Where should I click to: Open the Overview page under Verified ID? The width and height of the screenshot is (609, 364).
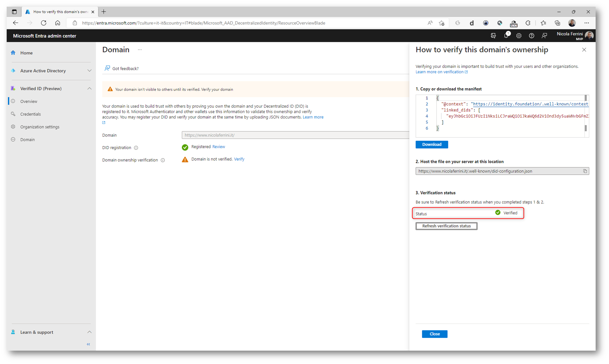point(29,101)
